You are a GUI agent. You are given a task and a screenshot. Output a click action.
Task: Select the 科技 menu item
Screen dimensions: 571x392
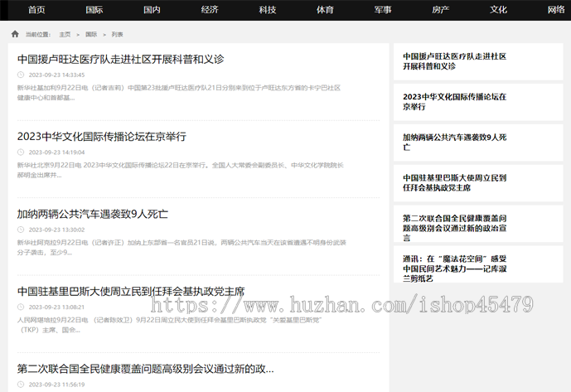pyautogui.click(x=268, y=10)
